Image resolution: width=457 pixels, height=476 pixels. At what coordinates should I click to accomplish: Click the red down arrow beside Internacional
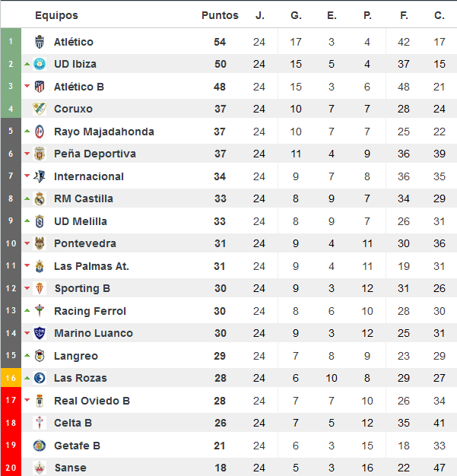[27, 176]
